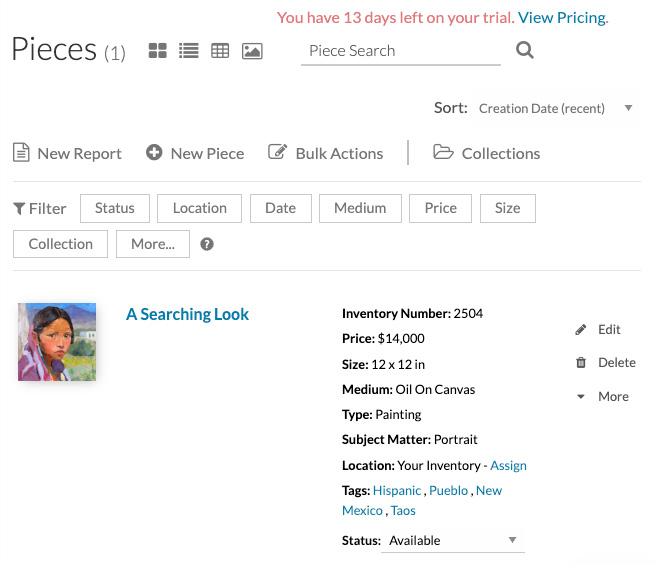Click the search magnifier icon
Viewport: 657px width, 565px height.
525,51
